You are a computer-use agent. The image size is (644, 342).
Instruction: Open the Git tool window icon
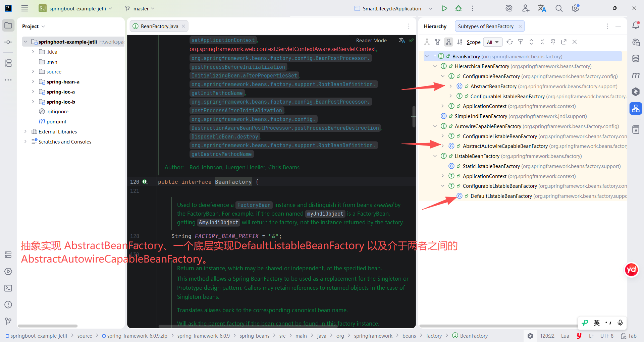[x=8, y=321]
